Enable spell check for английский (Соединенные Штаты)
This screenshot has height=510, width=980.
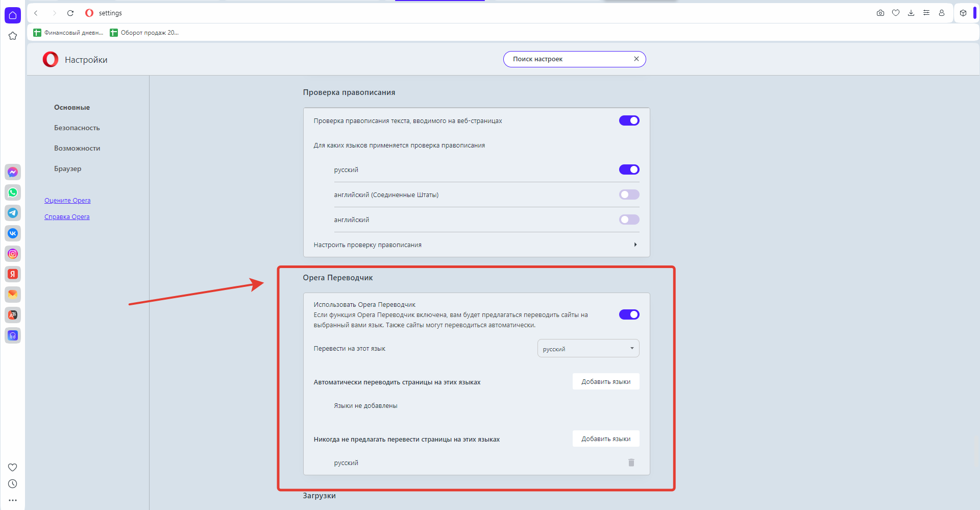click(629, 195)
